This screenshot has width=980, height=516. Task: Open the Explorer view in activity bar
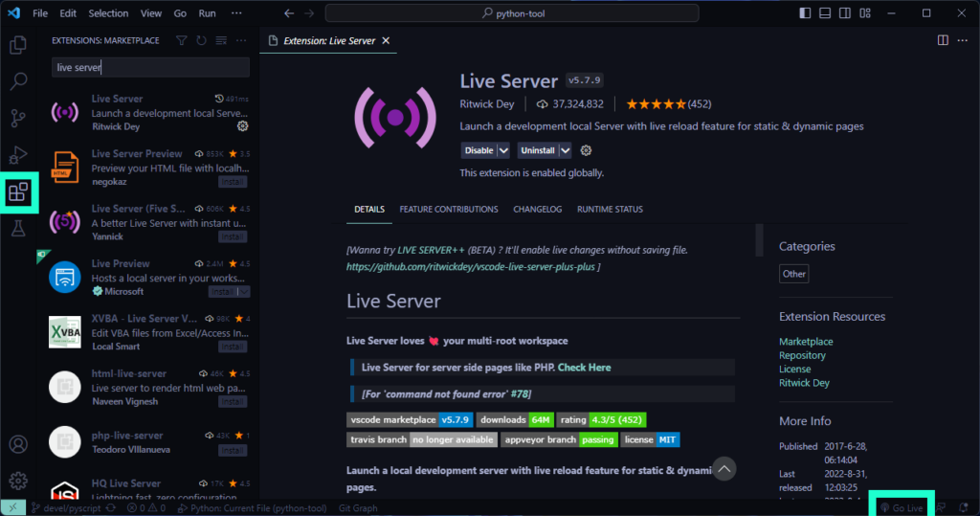(17, 44)
